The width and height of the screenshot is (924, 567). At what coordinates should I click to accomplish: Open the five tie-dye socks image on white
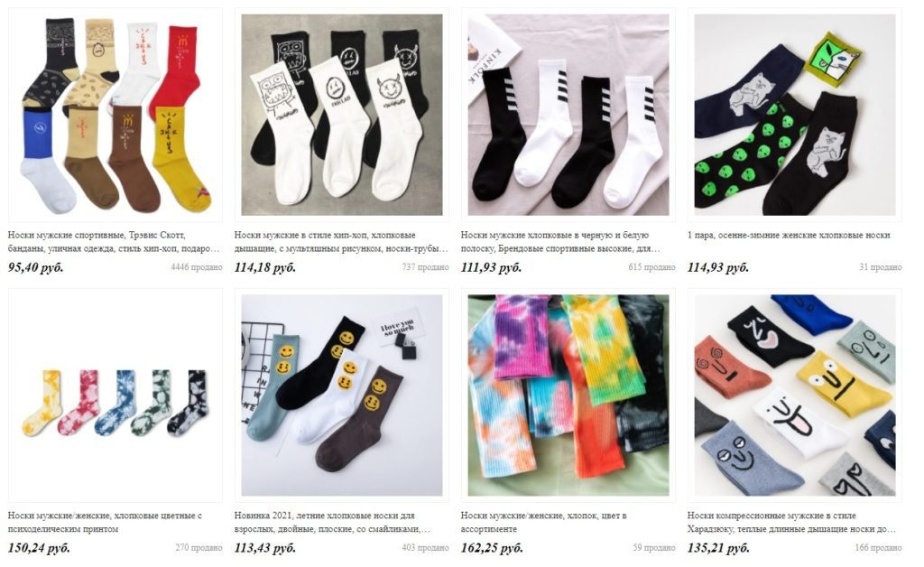(115, 395)
